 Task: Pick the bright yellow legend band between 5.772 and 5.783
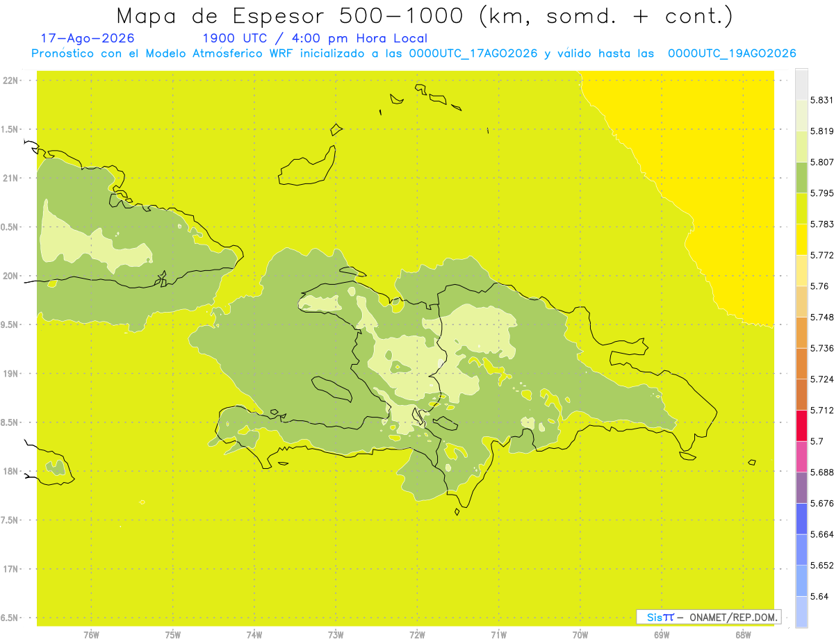(801, 240)
